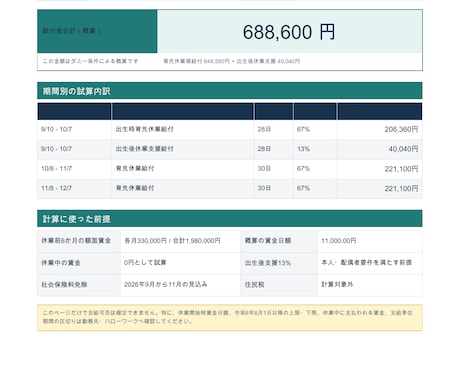Click '67%' in the 11/8 - 12/7 row
The height and width of the screenshot is (380, 460).
tap(303, 188)
